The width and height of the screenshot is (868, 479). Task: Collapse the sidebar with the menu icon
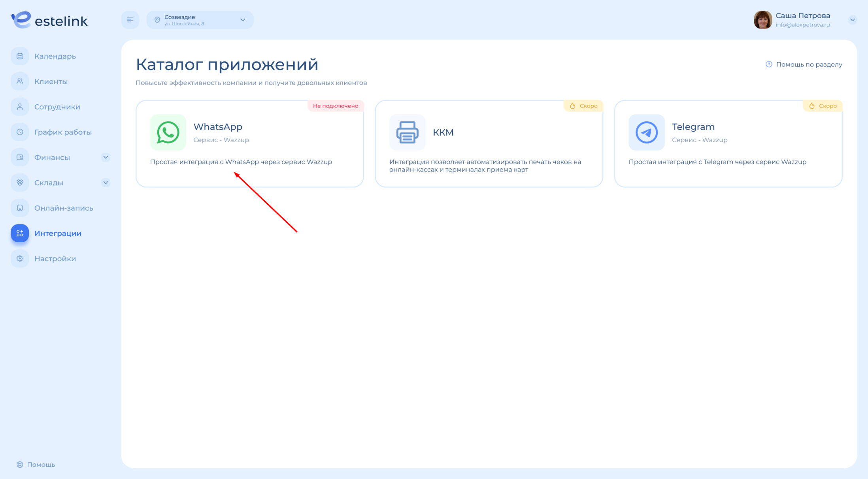tap(130, 20)
